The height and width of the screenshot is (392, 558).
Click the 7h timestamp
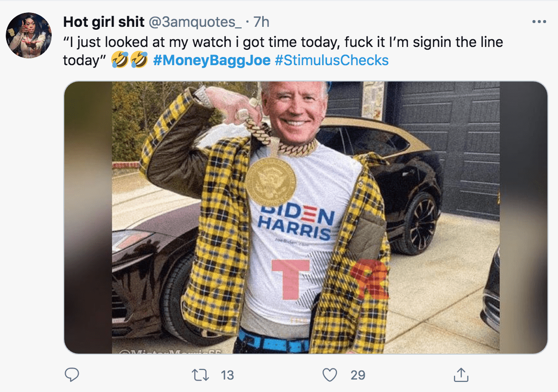[x=261, y=22]
